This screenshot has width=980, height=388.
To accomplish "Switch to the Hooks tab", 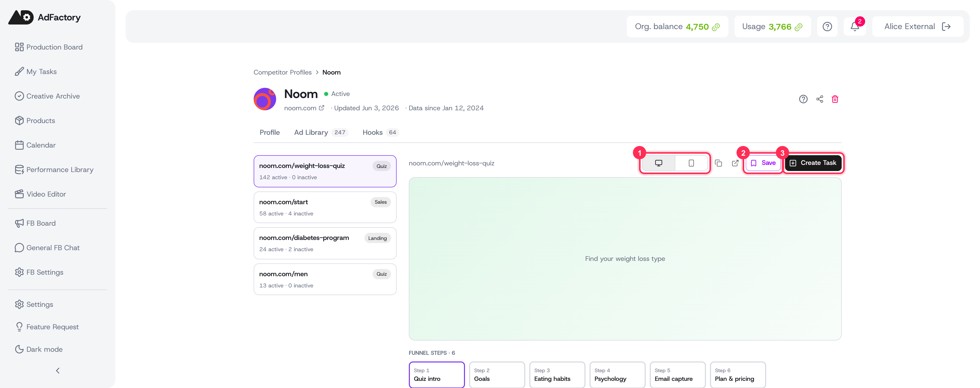I will (380, 132).
